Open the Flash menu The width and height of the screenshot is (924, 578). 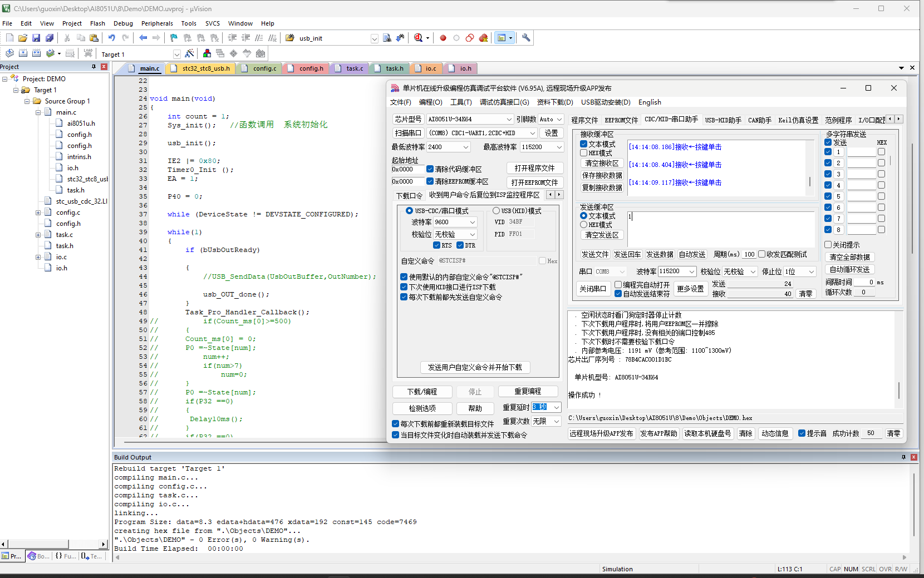(x=97, y=23)
